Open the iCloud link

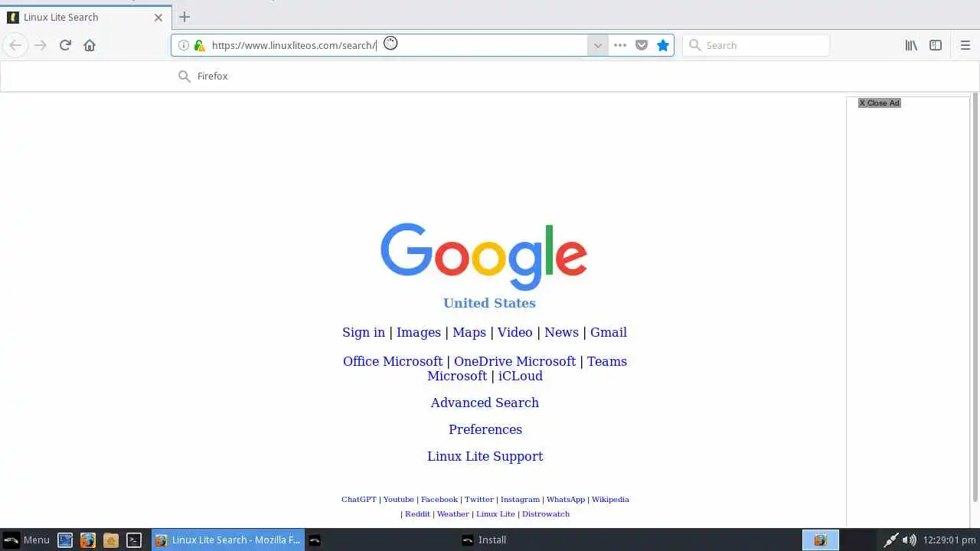[521, 376]
